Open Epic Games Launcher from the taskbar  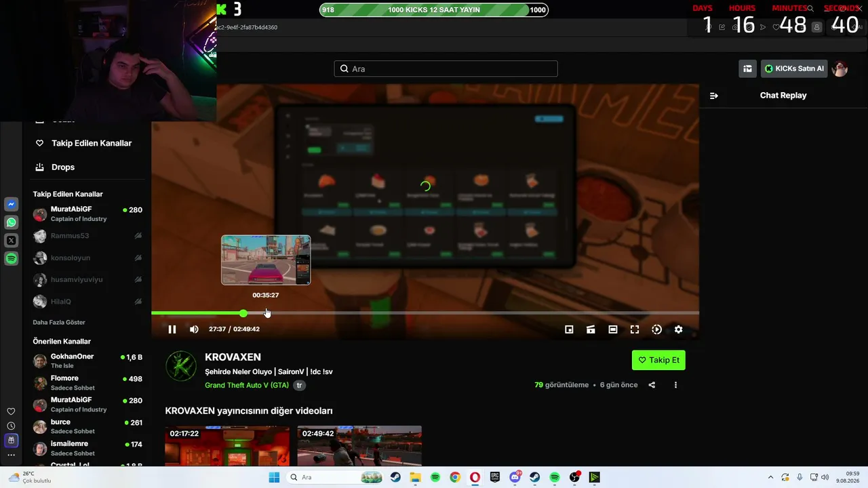point(495,477)
